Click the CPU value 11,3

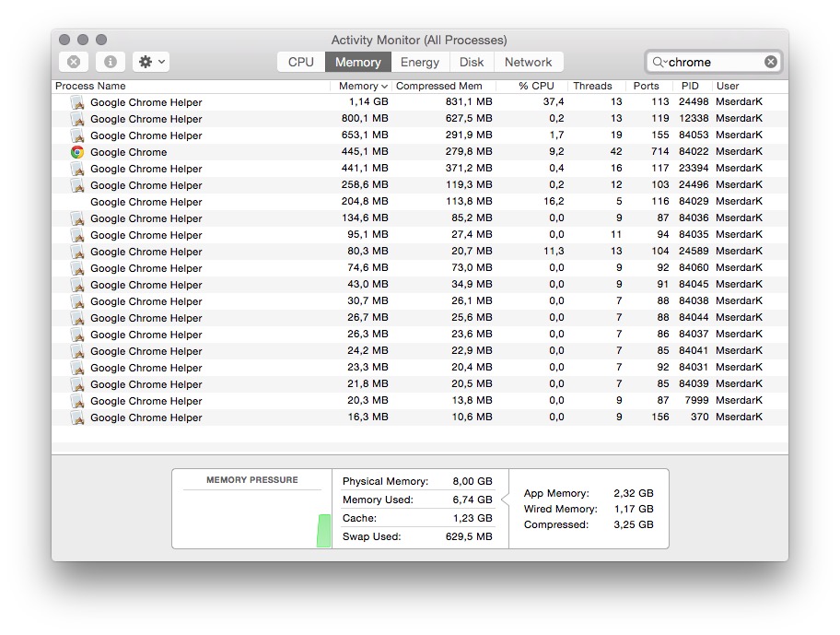click(554, 252)
